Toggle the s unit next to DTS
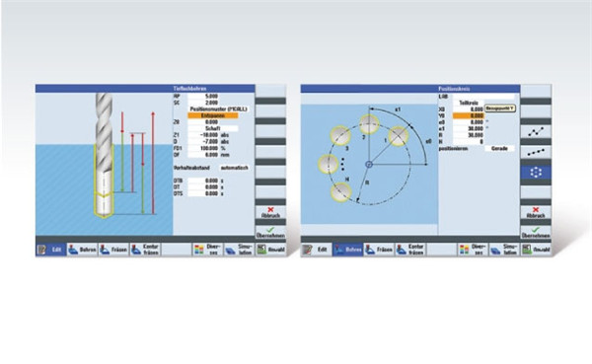Screen dimensions: 592x364 pyautogui.click(x=222, y=193)
